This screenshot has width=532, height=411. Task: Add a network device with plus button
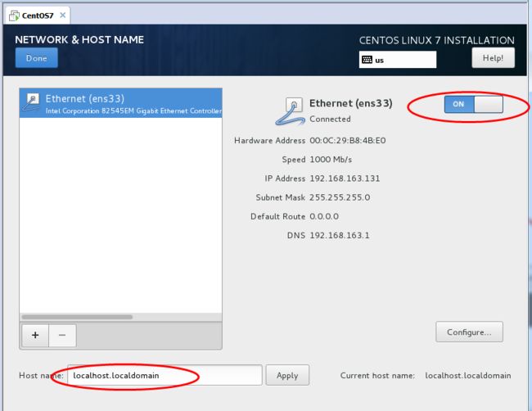[35, 336]
